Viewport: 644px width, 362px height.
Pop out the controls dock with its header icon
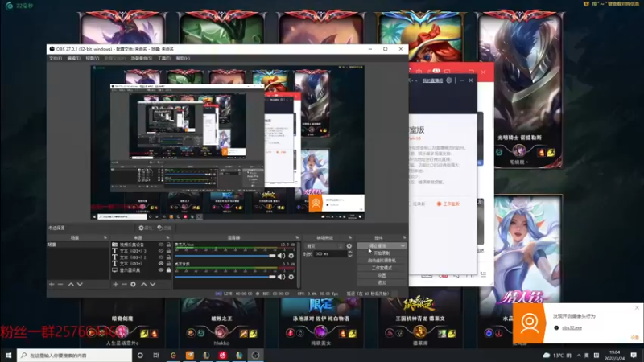[404, 237]
